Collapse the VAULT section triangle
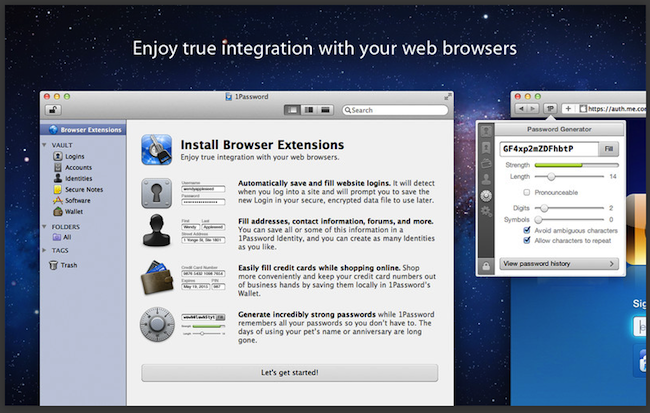Screen dimensions: 650x413 click(x=44, y=145)
